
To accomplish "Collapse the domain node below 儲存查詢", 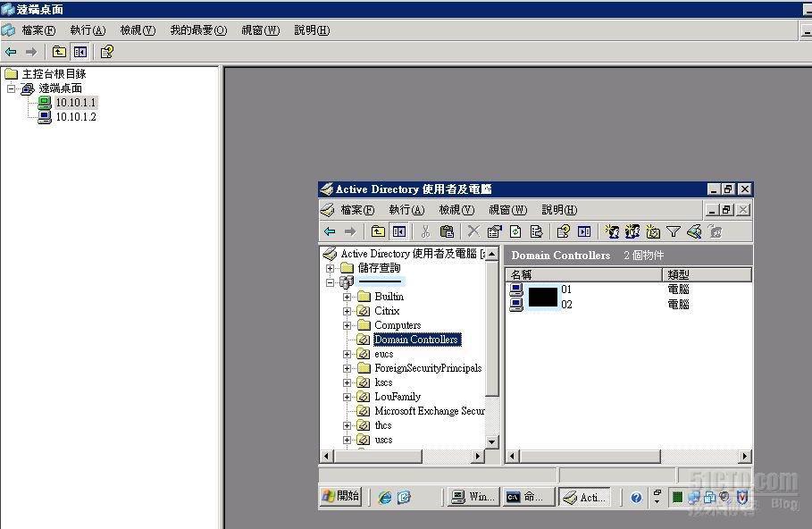I will (x=330, y=283).
